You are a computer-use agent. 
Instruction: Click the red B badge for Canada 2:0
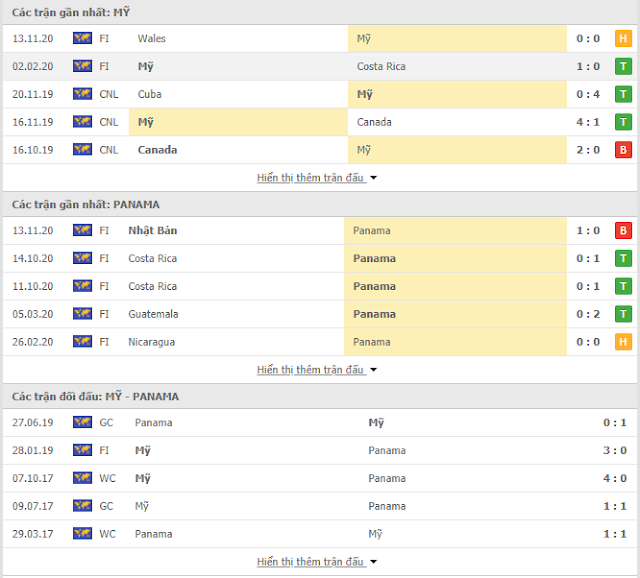pos(623,150)
